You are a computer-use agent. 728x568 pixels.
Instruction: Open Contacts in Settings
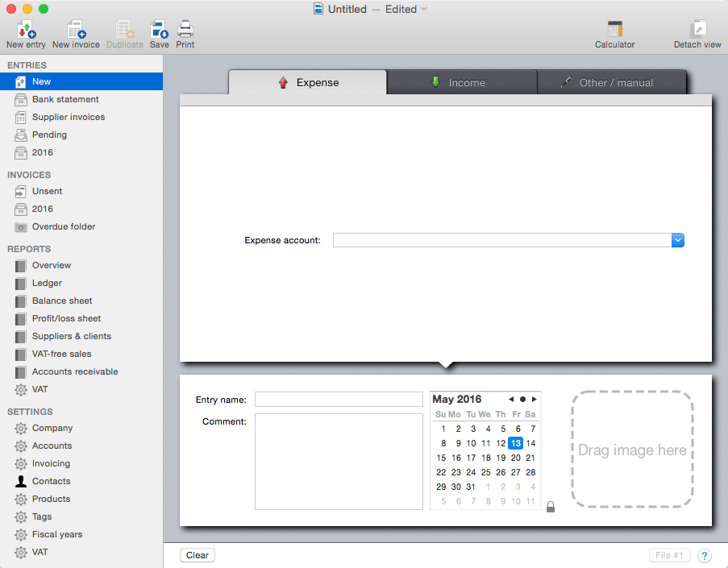pyautogui.click(x=81, y=481)
